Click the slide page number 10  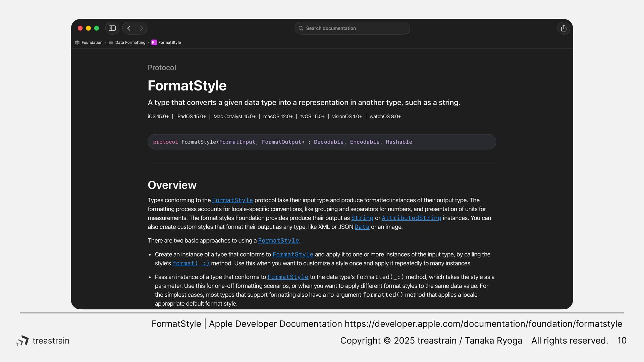[622, 341]
